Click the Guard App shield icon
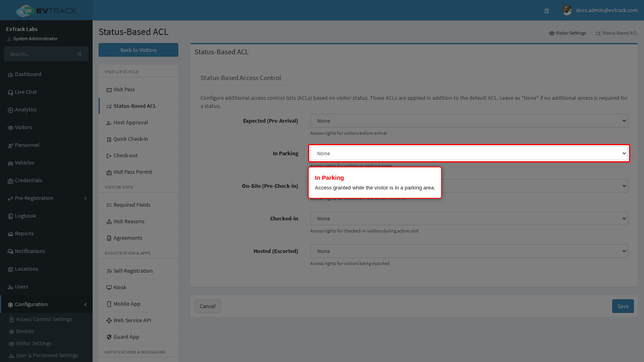Viewport: 644px width, 362px height. coord(109,337)
